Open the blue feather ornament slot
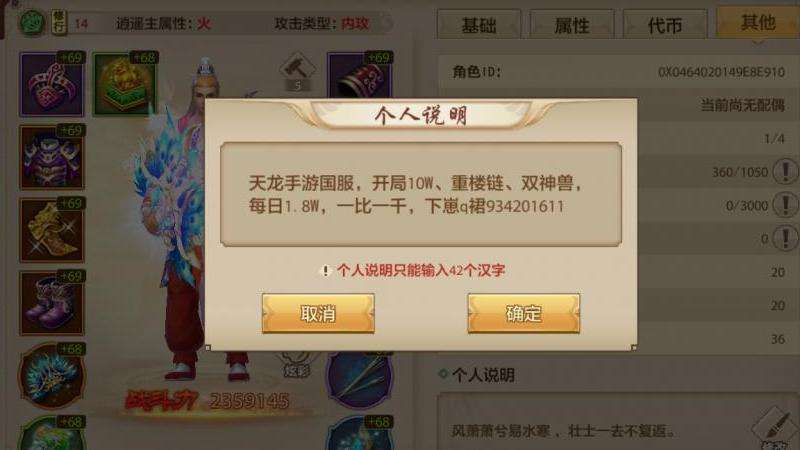 pyautogui.click(x=52, y=376)
